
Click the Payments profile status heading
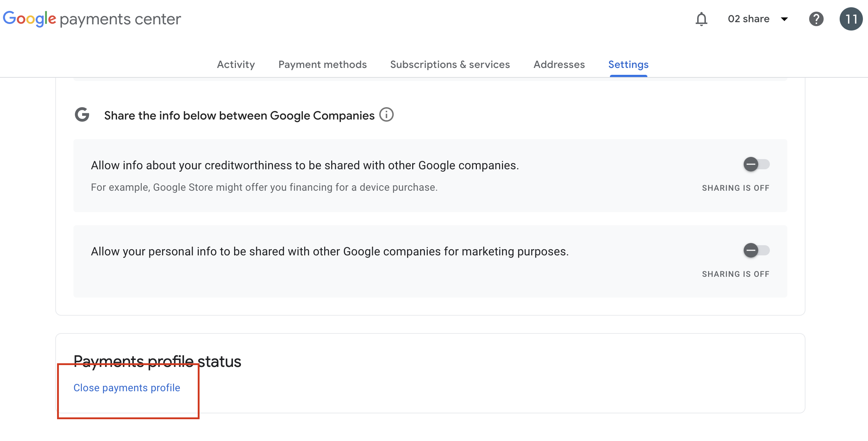157,361
